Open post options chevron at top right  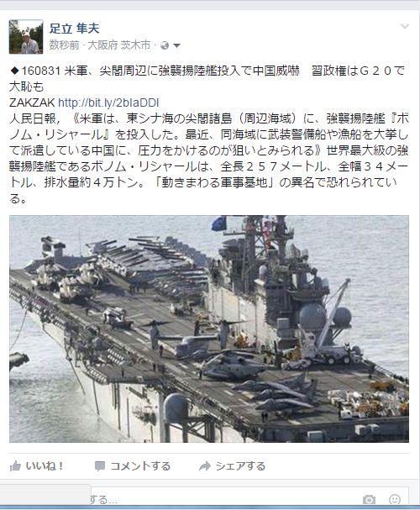[405, 26]
